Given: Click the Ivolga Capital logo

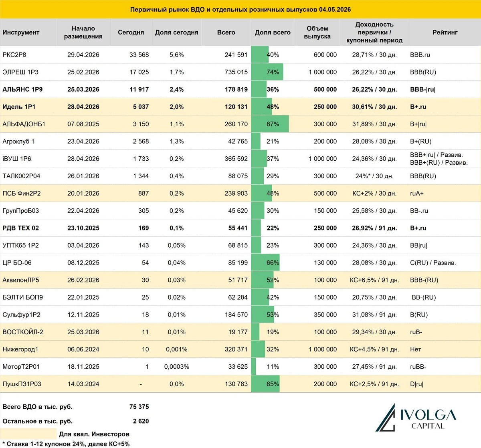Looking at the screenshot, I should point(416,418).
